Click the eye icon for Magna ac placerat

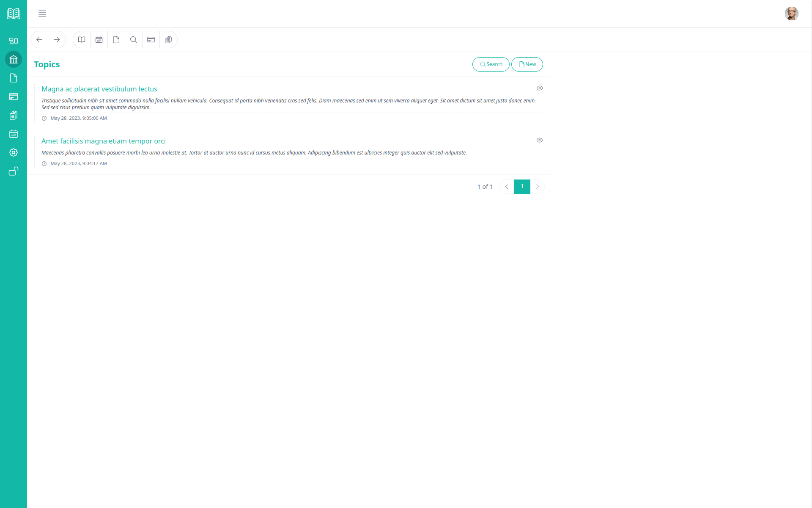point(539,88)
